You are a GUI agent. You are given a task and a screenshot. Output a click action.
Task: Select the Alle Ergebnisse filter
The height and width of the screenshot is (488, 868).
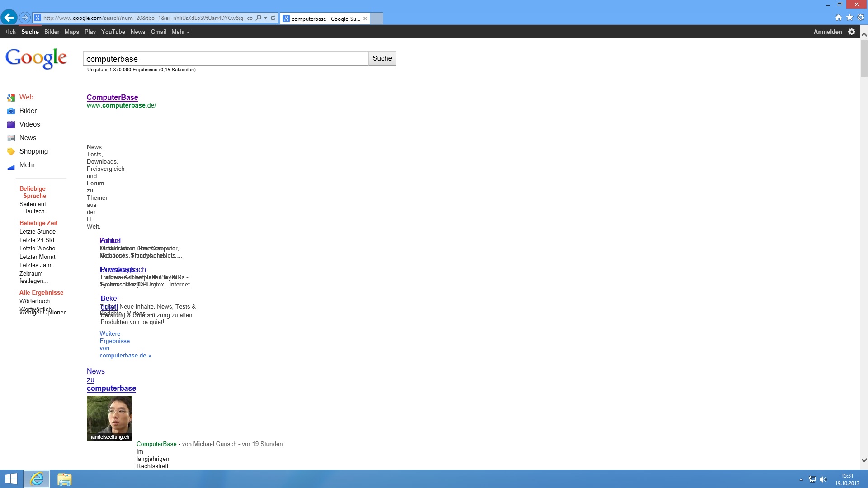tap(41, 292)
